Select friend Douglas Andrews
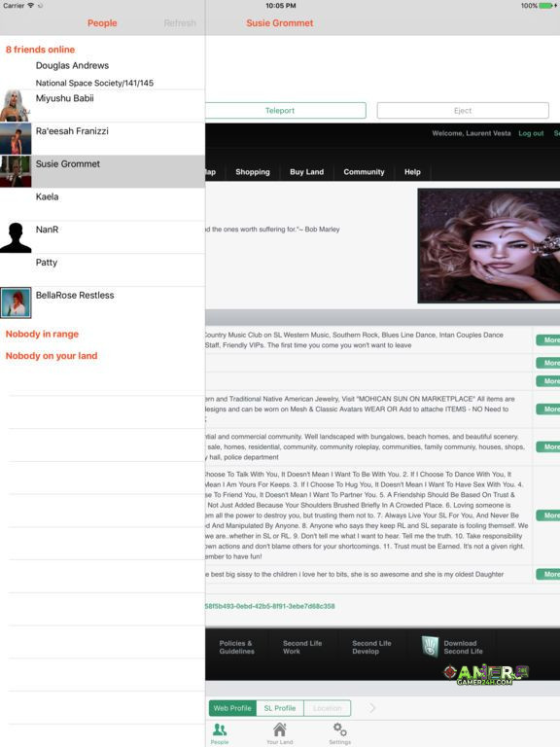This screenshot has height=747, width=560. tap(102, 73)
